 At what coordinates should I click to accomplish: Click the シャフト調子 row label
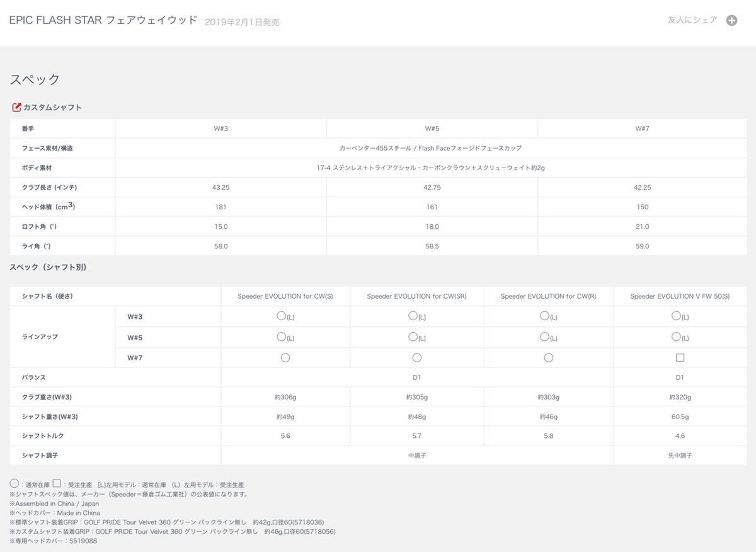[39, 455]
